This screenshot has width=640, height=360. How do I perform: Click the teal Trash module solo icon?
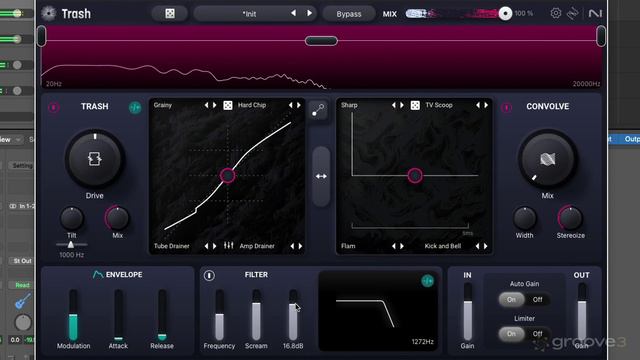(135, 107)
